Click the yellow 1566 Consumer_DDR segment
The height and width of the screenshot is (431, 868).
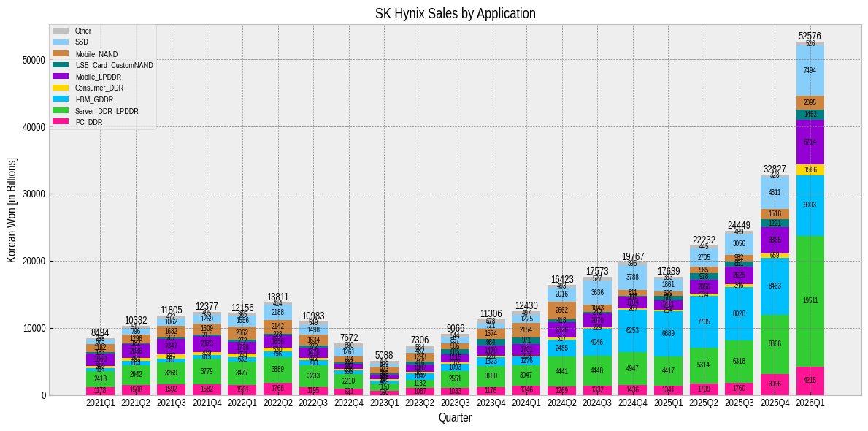(810, 169)
